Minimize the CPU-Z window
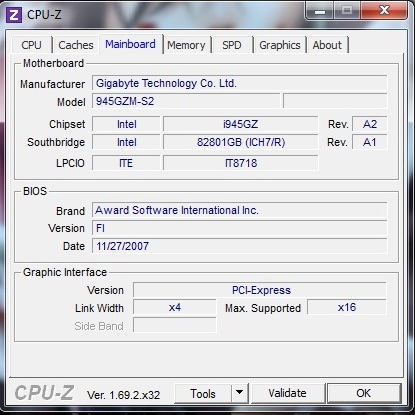This screenshot has width=415, height=415. tap(320, 11)
